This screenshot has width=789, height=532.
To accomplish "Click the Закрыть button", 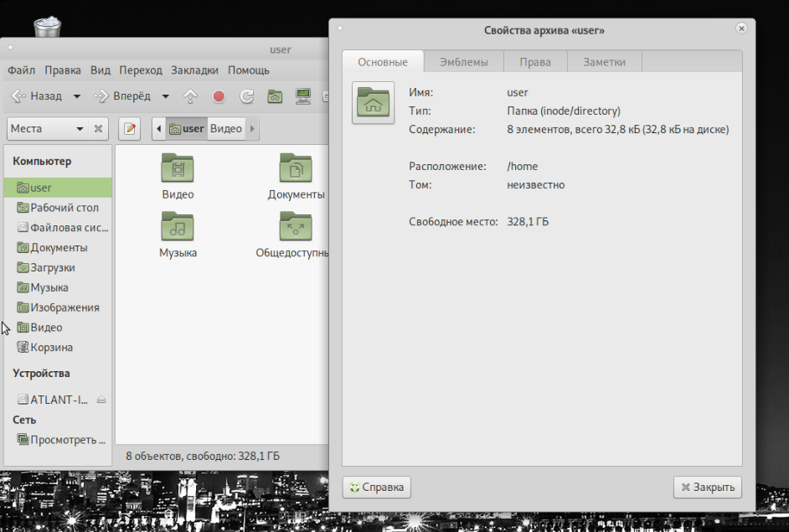I will (x=707, y=487).
